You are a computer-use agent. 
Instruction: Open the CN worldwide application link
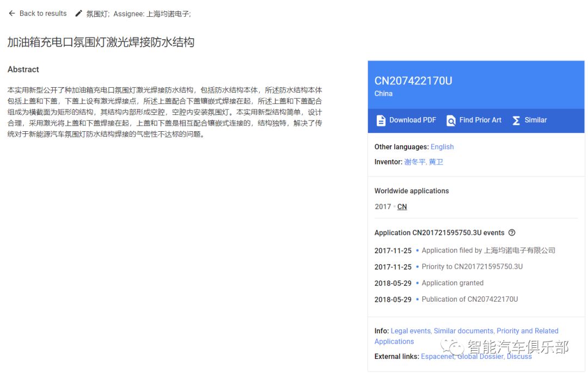402,206
